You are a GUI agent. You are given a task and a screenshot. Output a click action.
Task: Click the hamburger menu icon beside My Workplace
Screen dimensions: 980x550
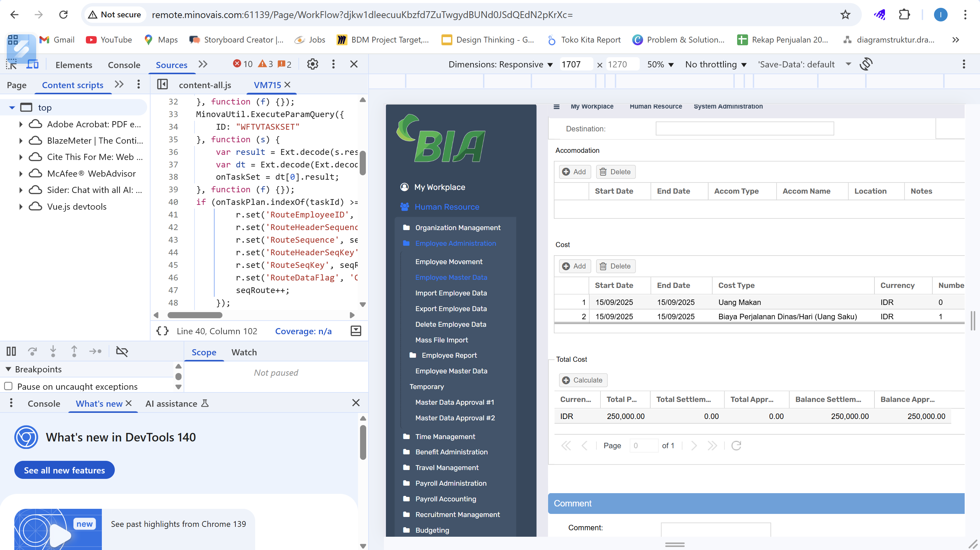(556, 107)
